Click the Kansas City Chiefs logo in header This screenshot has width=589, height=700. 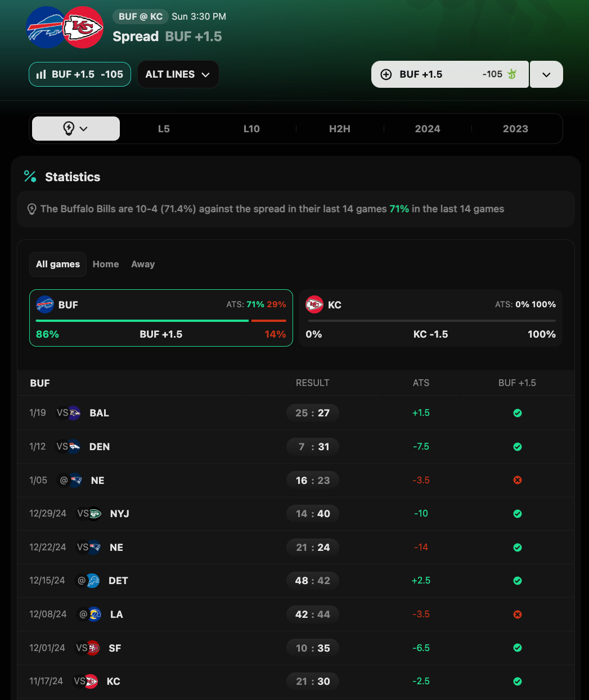click(x=83, y=27)
